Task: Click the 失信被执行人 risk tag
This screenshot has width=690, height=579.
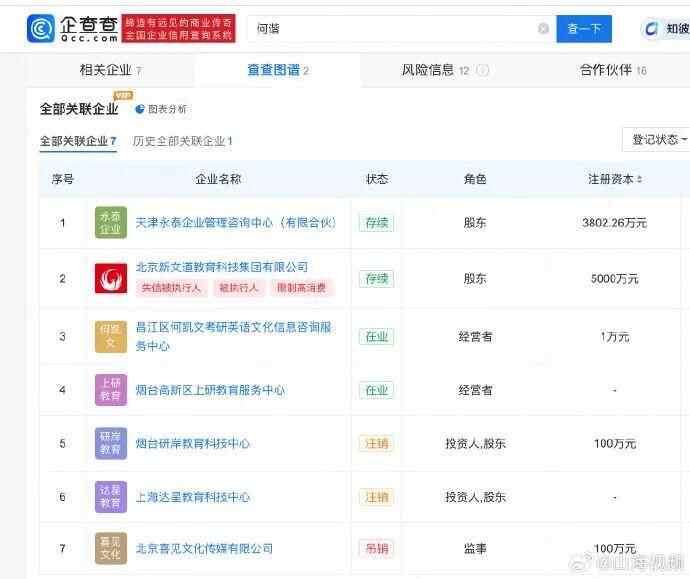Action: click(171, 288)
